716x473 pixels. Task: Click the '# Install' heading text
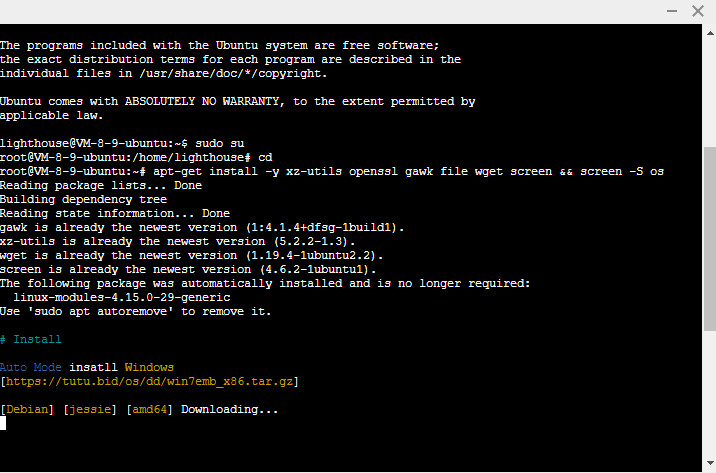click(31, 339)
